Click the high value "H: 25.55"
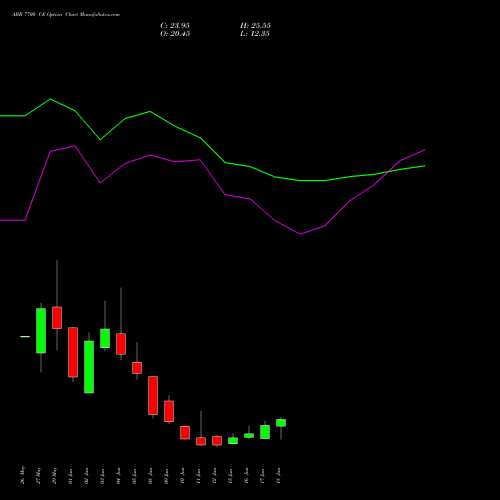Viewport: 500px width, 500px height. pyautogui.click(x=255, y=26)
